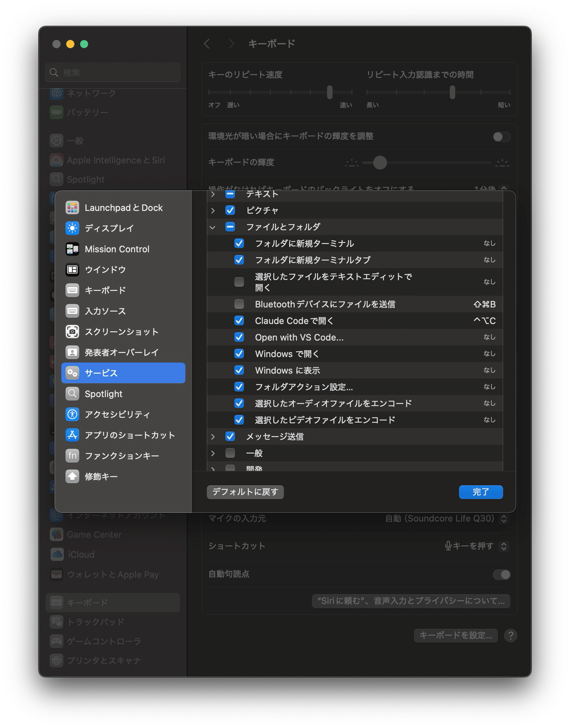
Task: Uncheck Windows に表示 checkbox
Action: (239, 371)
